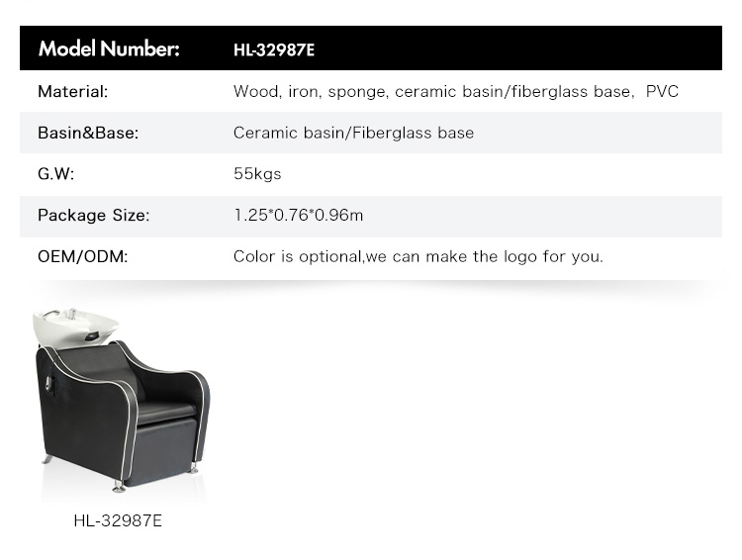This screenshot has height=560, width=742.
Task: Click the G.W row label
Action: [x=55, y=174]
